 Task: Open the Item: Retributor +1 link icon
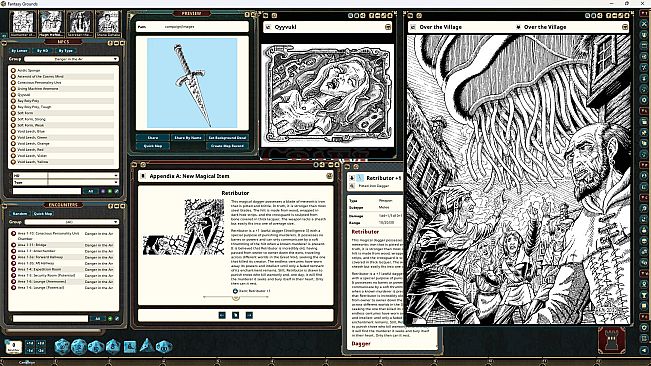[x=235, y=291]
